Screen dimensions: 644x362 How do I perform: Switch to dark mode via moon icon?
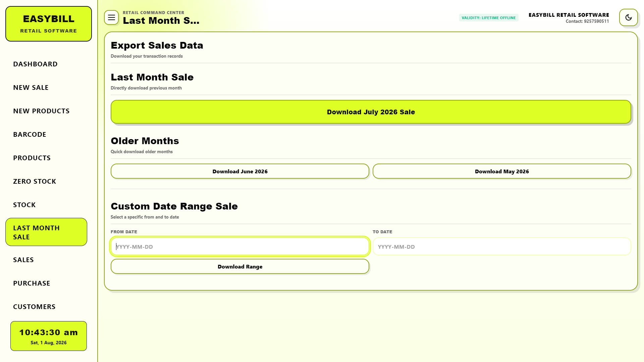(x=628, y=17)
